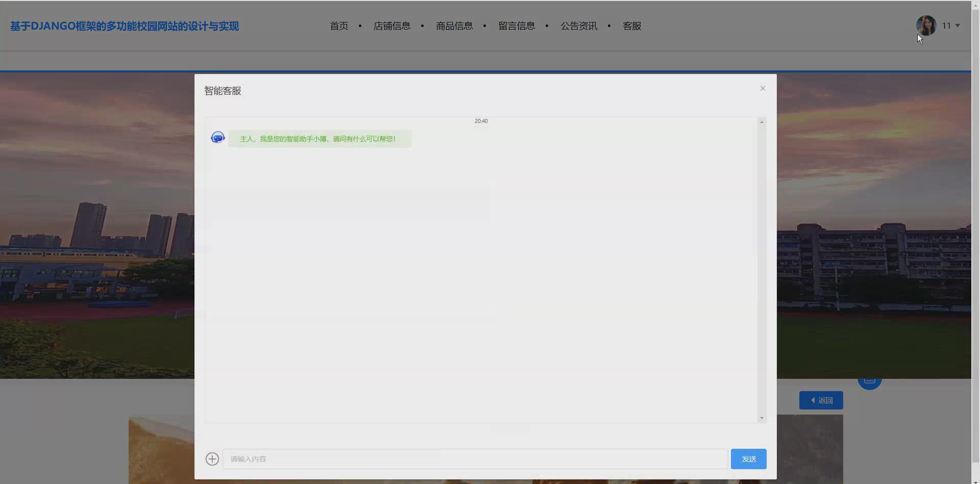The width and height of the screenshot is (980, 484).
Task: Select the 公告资讯 menu item
Action: coord(579,26)
